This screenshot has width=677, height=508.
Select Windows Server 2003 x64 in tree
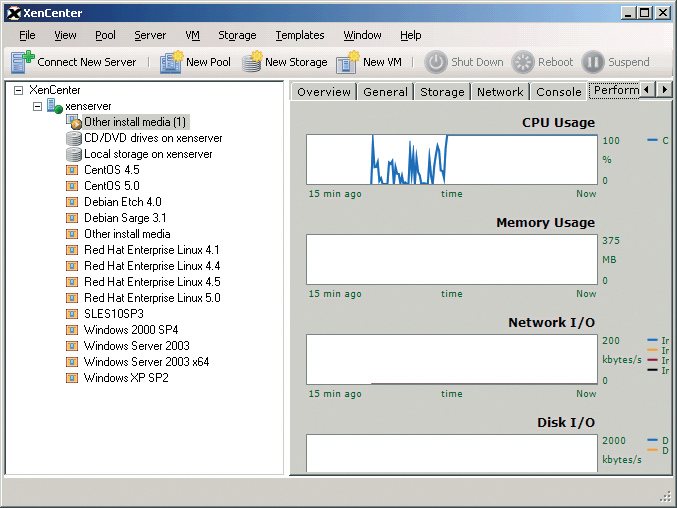tap(146, 362)
